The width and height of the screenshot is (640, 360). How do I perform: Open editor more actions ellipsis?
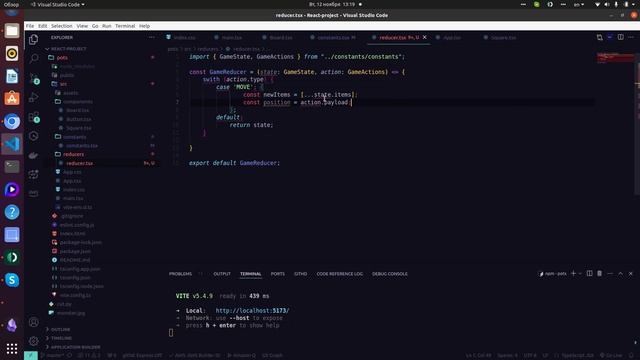click(631, 37)
